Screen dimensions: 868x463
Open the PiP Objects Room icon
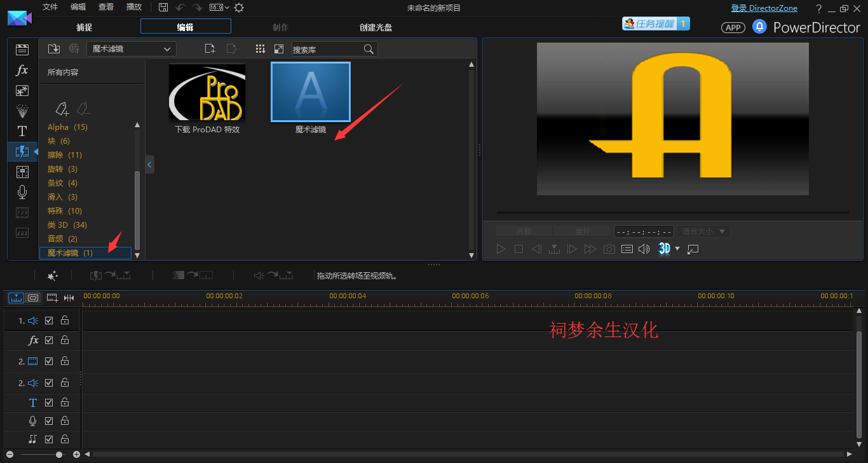[22, 90]
